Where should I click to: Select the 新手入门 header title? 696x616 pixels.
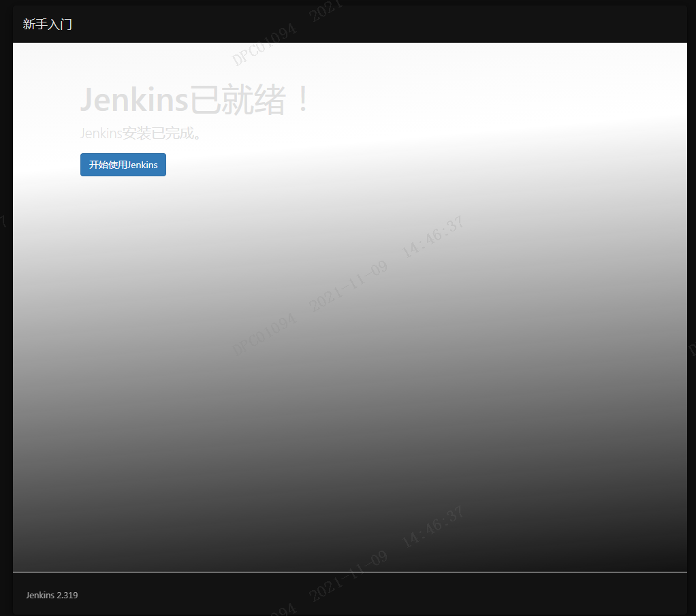tap(48, 24)
